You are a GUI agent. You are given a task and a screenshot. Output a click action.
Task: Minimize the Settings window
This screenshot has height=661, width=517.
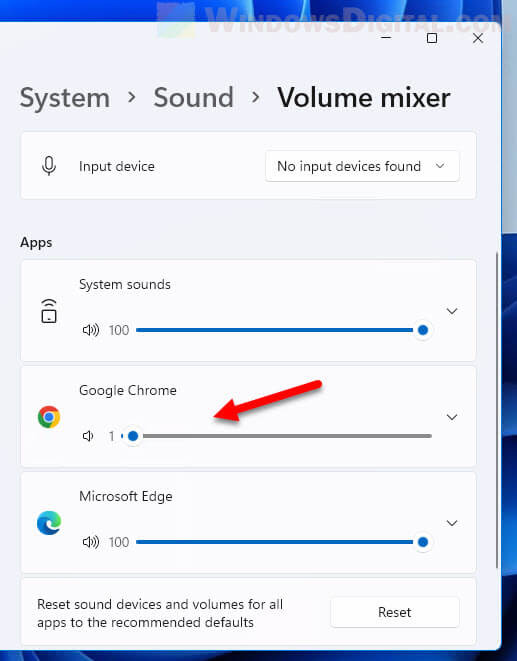pos(386,38)
